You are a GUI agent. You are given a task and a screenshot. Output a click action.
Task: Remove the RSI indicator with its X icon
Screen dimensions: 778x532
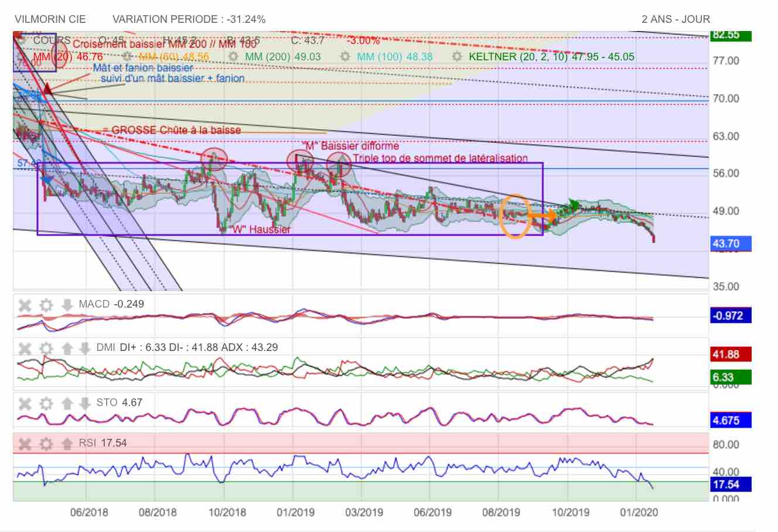pyautogui.click(x=25, y=444)
